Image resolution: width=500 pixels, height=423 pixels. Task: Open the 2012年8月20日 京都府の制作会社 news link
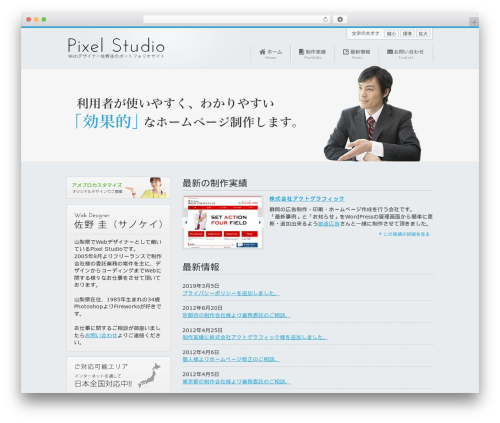236,315
